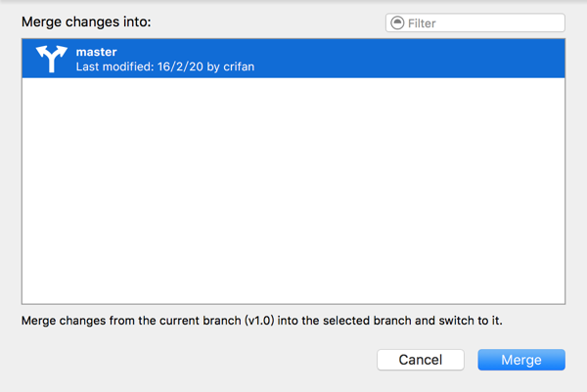Click the gray dialog area left of Cancel

196,360
